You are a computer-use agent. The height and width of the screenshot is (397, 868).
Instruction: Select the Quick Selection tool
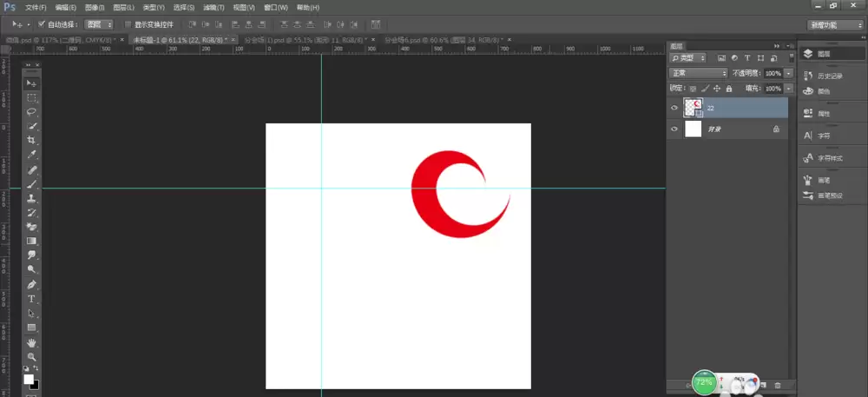[x=31, y=126]
